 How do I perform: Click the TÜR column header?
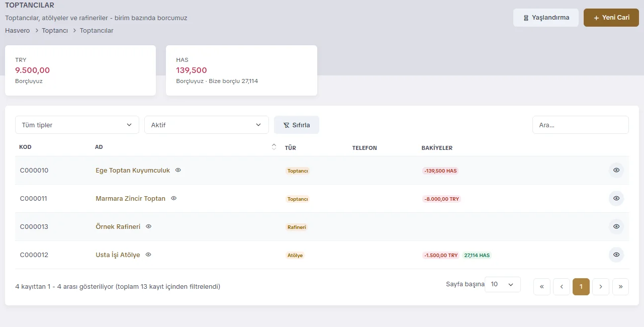(x=291, y=148)
